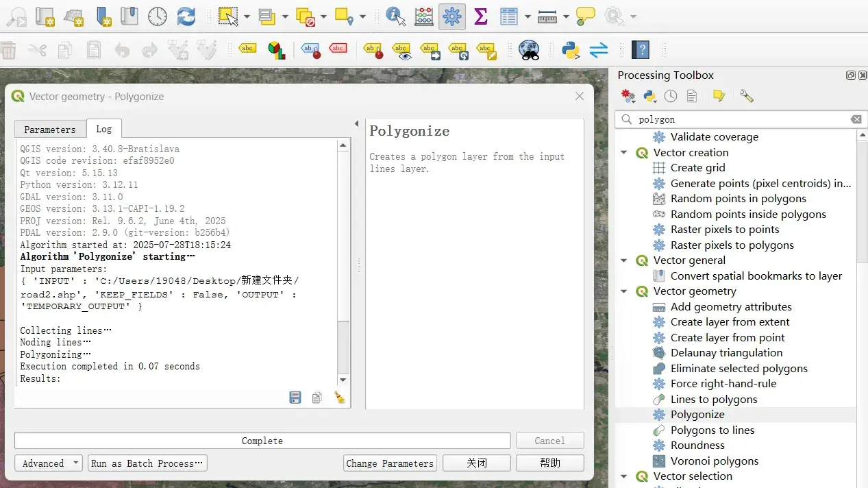Open the Field Calculator abacus icon
The image size is (868, 488).
tap(424, 16)
